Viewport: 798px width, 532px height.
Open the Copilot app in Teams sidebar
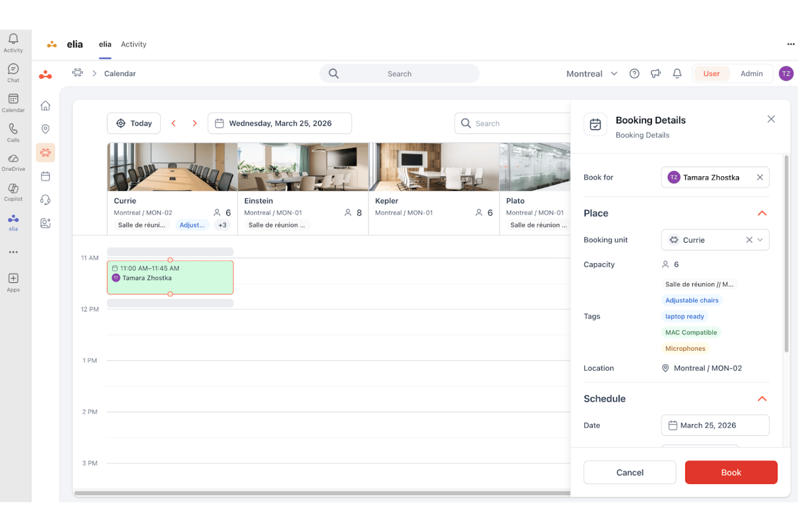coord(13,191)
